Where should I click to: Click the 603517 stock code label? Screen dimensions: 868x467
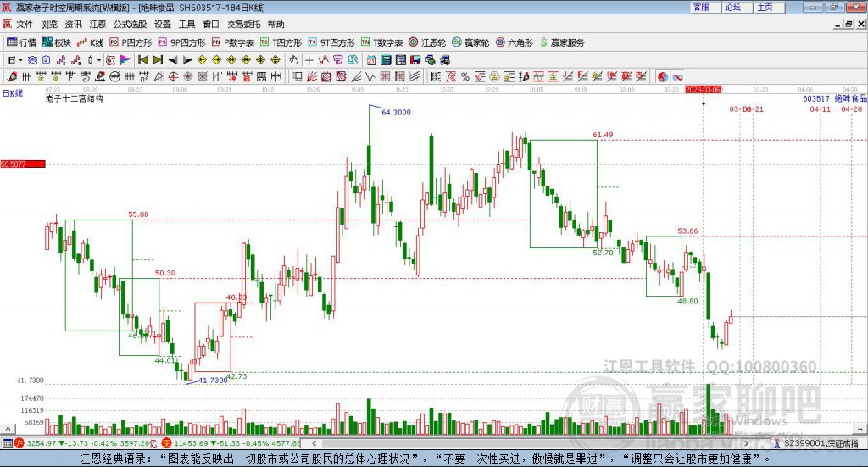click(816, 98)
